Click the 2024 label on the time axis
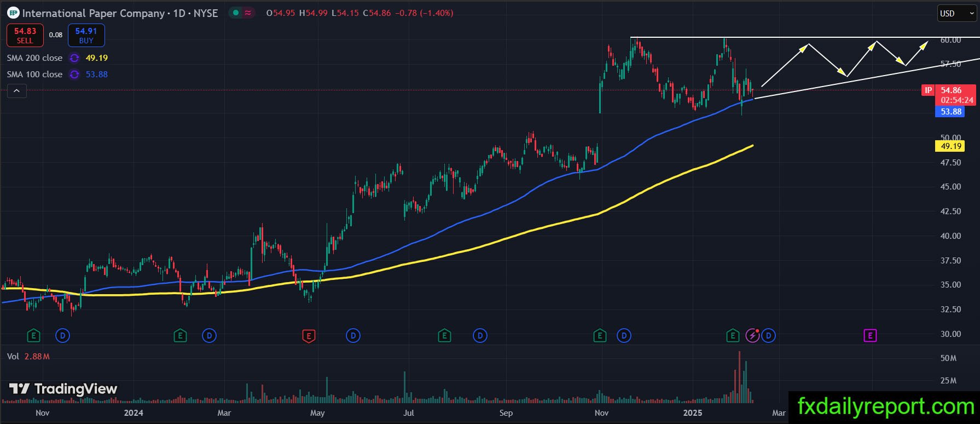Viewport: 980px width, 424px height. coord(134,412)
